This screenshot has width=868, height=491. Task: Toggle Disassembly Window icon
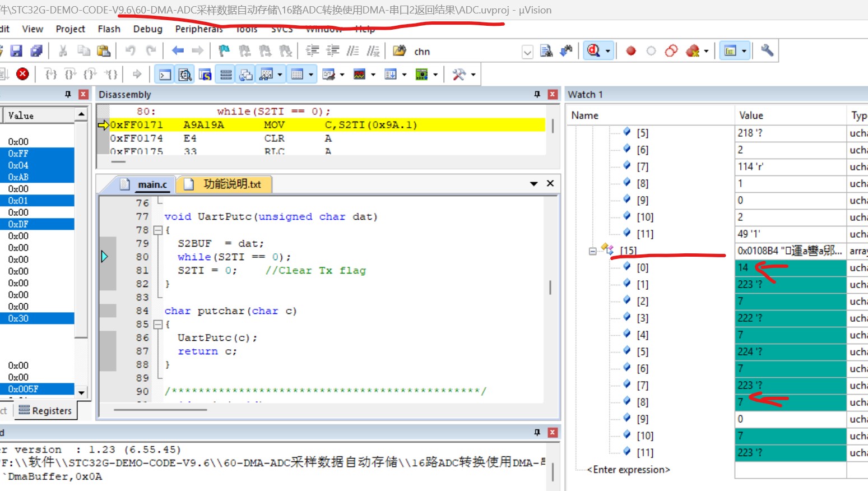click(185, 75)
